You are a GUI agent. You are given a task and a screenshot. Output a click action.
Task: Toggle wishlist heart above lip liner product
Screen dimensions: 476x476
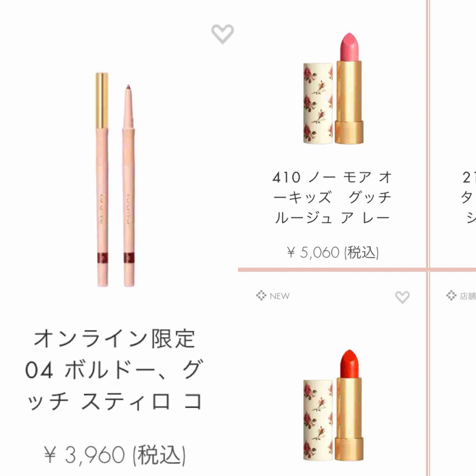(x=222, y=34)
